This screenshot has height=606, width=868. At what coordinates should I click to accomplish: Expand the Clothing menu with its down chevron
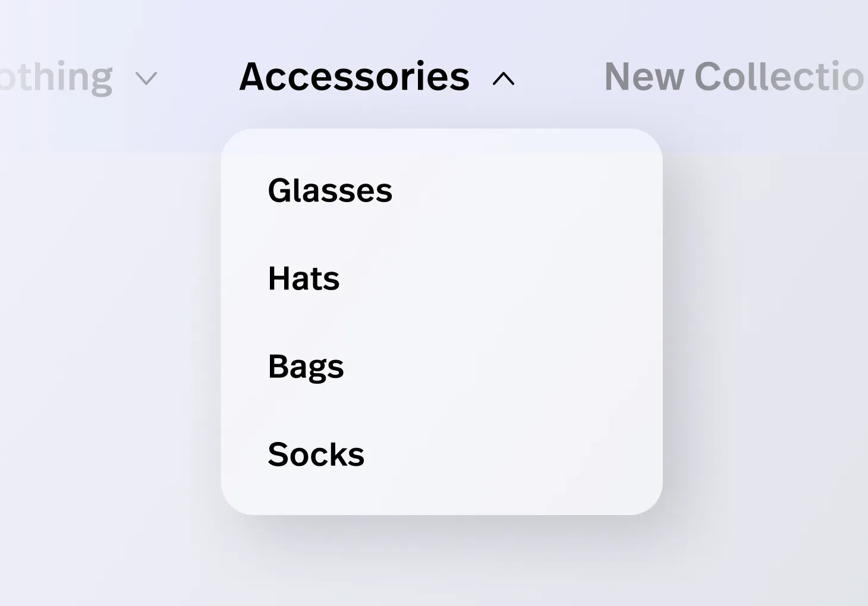[x=146, y=78]
